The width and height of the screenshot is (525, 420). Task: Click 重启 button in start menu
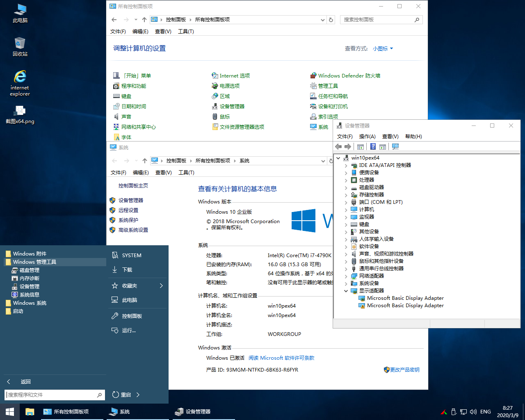122,395
